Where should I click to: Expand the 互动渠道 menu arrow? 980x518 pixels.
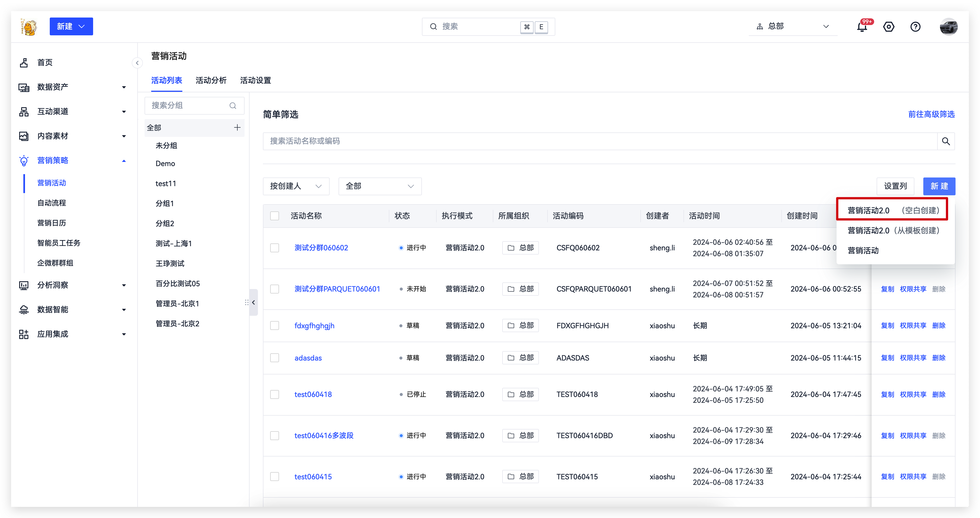tap(124, 112)
